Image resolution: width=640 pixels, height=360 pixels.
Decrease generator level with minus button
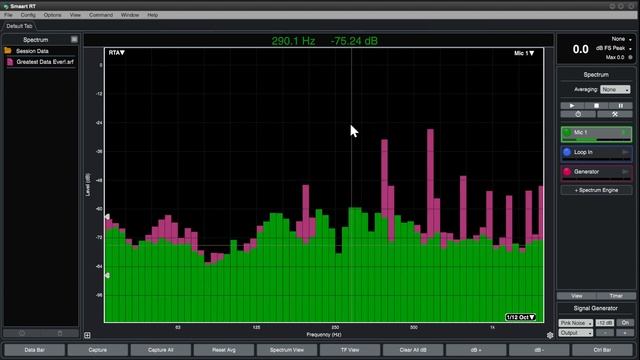click(605, 333)
